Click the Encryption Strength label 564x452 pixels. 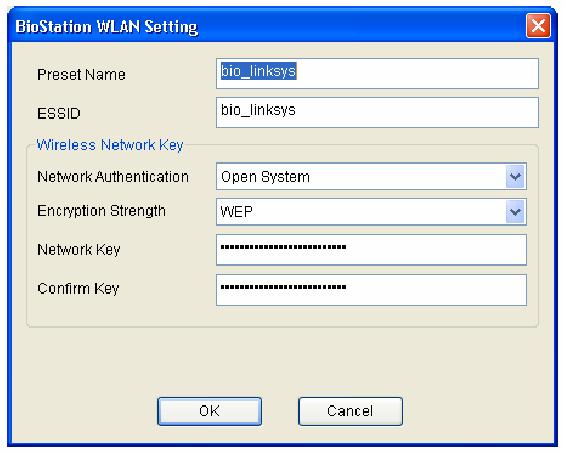click(101, 211)
